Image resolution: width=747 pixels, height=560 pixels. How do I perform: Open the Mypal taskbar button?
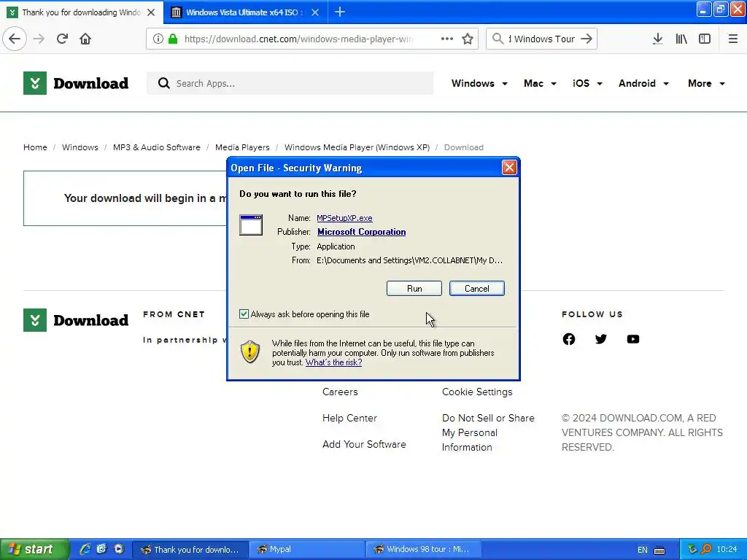click(306, 549)
